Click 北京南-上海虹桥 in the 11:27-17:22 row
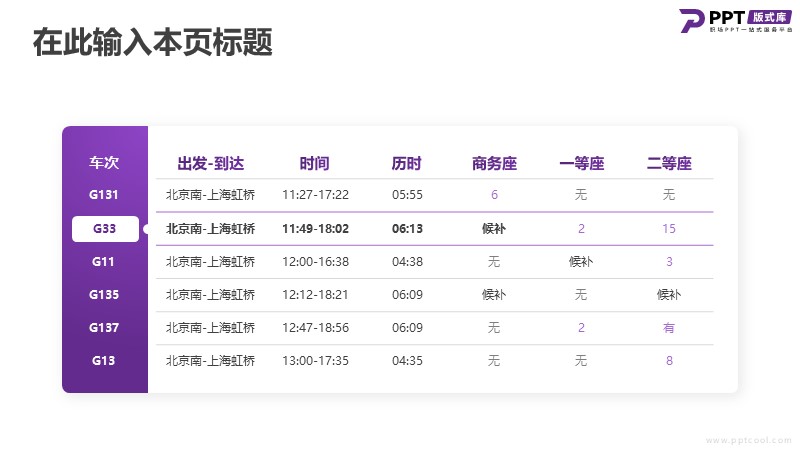Viewport: 800px width, 450px height. point(210,195)
